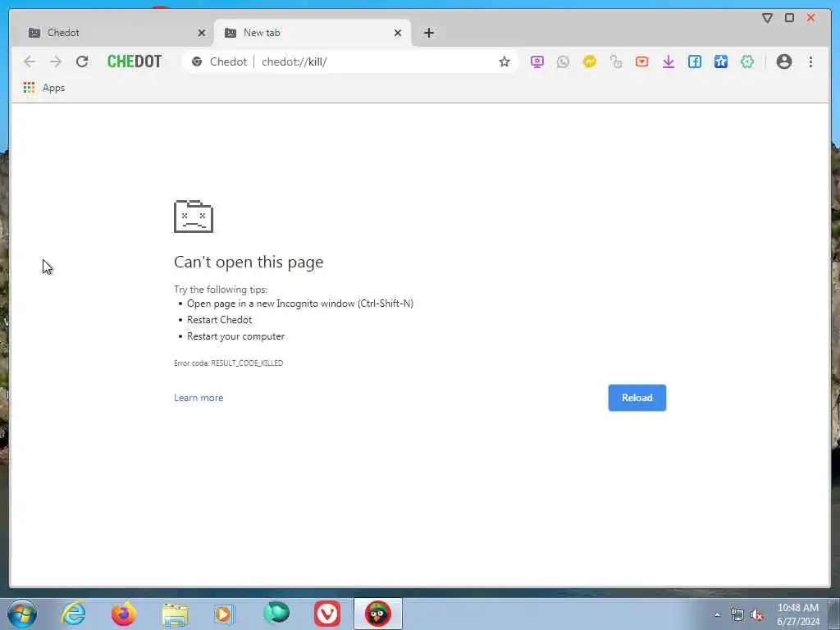
Task: Go back using the back arrow
Action: click(x=30, y=62)
